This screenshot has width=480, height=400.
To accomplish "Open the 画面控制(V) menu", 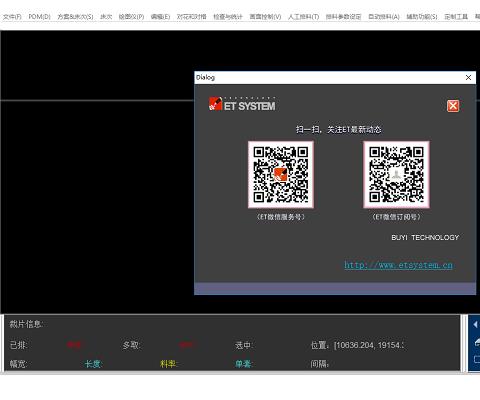I will coord(265,17).
